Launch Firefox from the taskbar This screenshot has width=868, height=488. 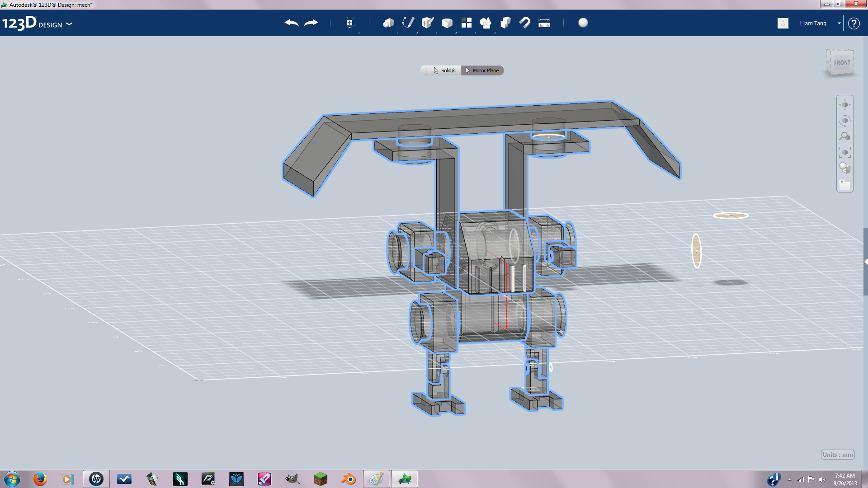click(x=40, y=479)
